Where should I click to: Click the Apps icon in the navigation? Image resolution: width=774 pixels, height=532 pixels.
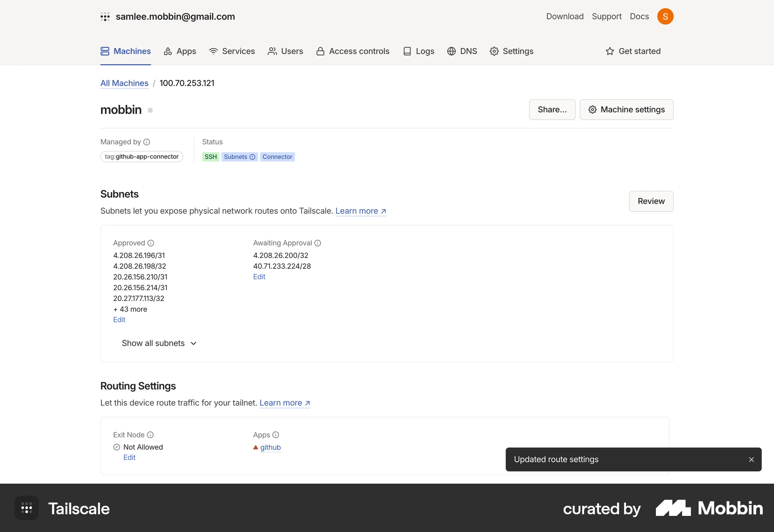tap(168, 51)
